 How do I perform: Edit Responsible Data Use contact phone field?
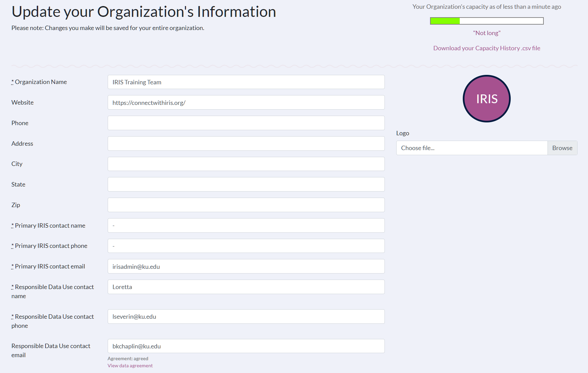click(246, 317)
